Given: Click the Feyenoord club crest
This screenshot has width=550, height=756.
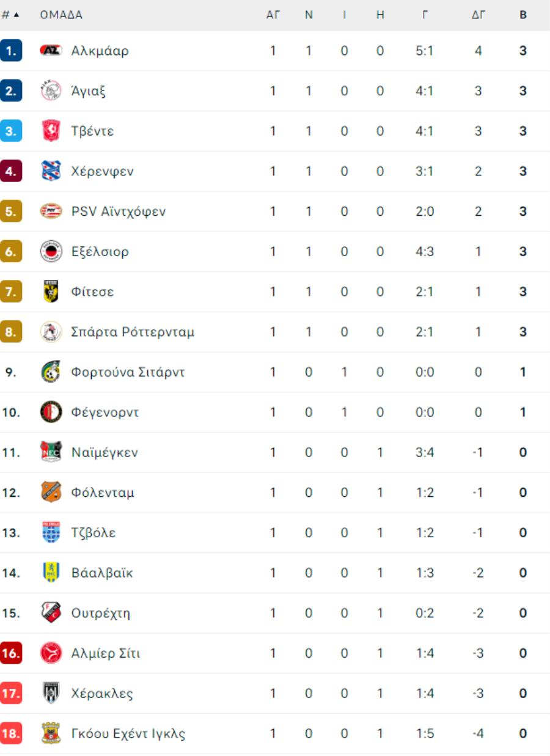Looking at the screenshot, I should pyautogui.click(x=51, y=412).
